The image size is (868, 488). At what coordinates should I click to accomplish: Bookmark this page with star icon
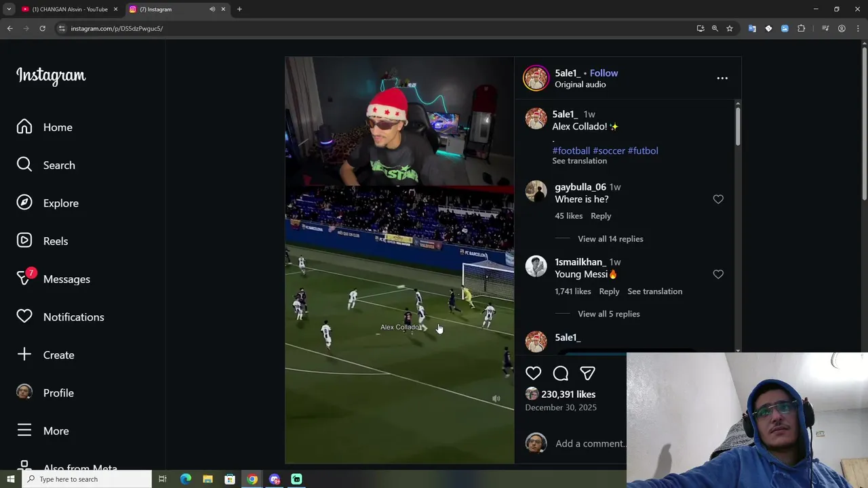730,28
